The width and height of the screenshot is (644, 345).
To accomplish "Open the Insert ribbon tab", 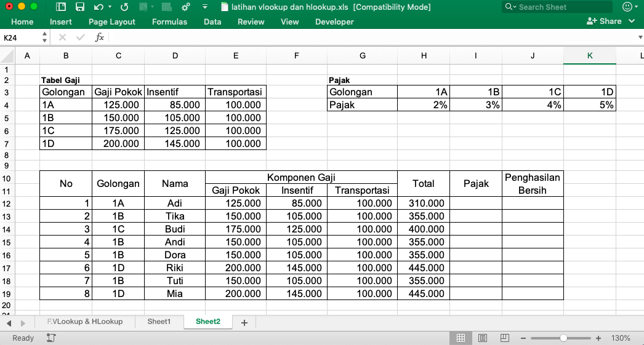I will pyautogui.click(x=61, y=22).
